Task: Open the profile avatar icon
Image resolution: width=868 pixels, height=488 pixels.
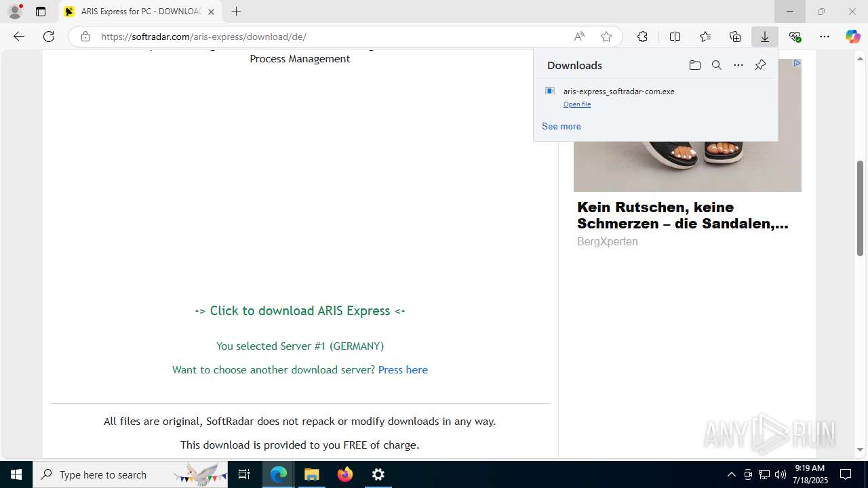Action: tap(15, 12)
